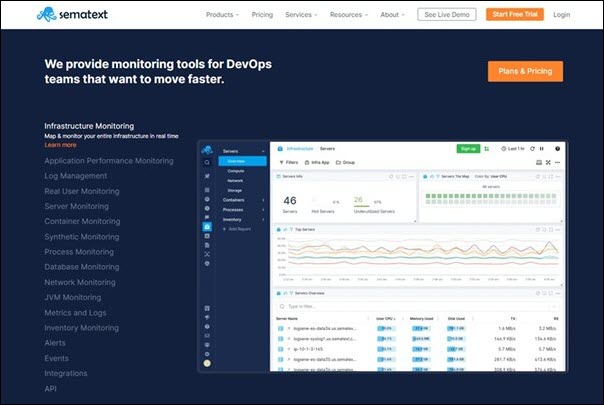Expand the Processes section
Viewport: 604px width, 405px height.
(243, 210)
